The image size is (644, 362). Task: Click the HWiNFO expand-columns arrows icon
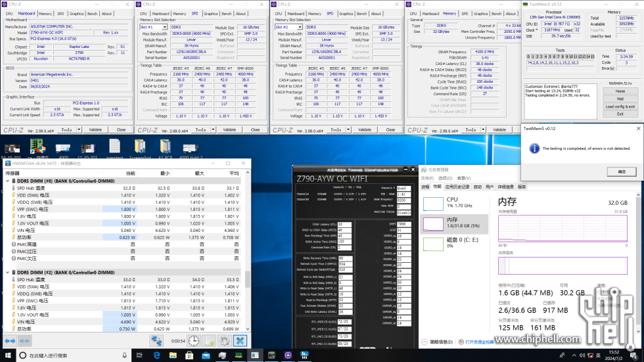pyautogui.click(x=10, y=341)
